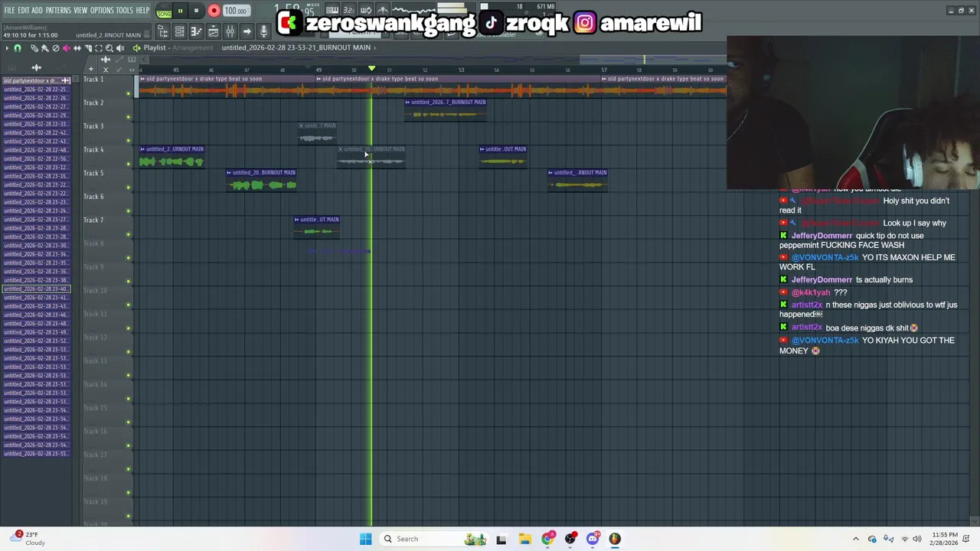Viewport: 980px width, 551px height.
Task: Open the Mixer icon
Action: coord(230,31)
